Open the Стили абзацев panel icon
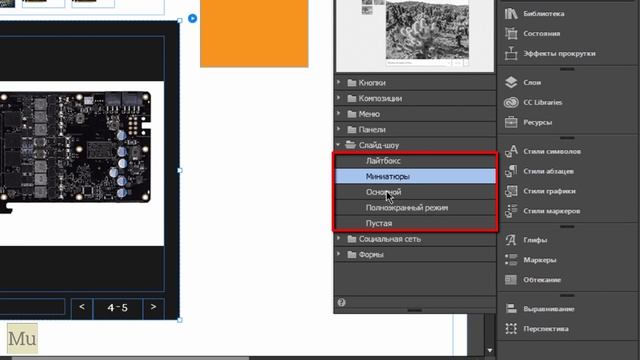The image size is (640, 360). [511, 171]
